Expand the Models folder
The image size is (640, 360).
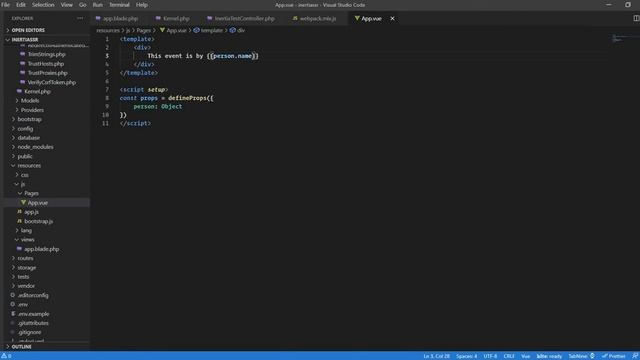30,100
